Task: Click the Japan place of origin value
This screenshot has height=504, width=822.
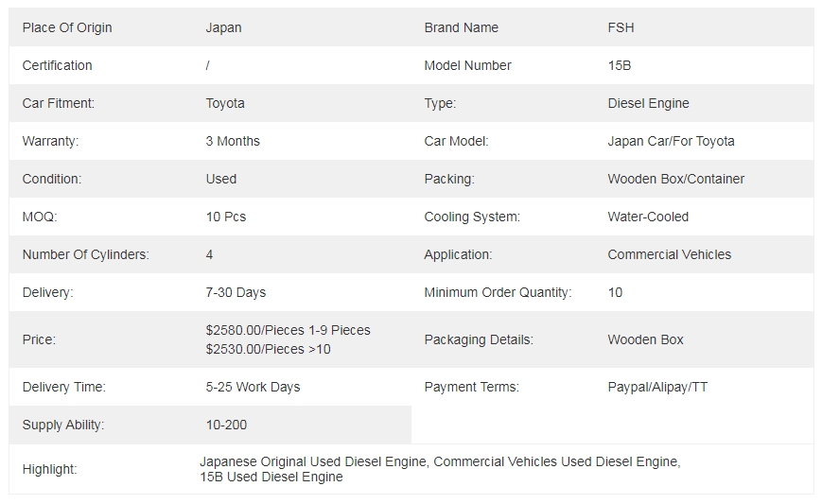Action: 223,27
